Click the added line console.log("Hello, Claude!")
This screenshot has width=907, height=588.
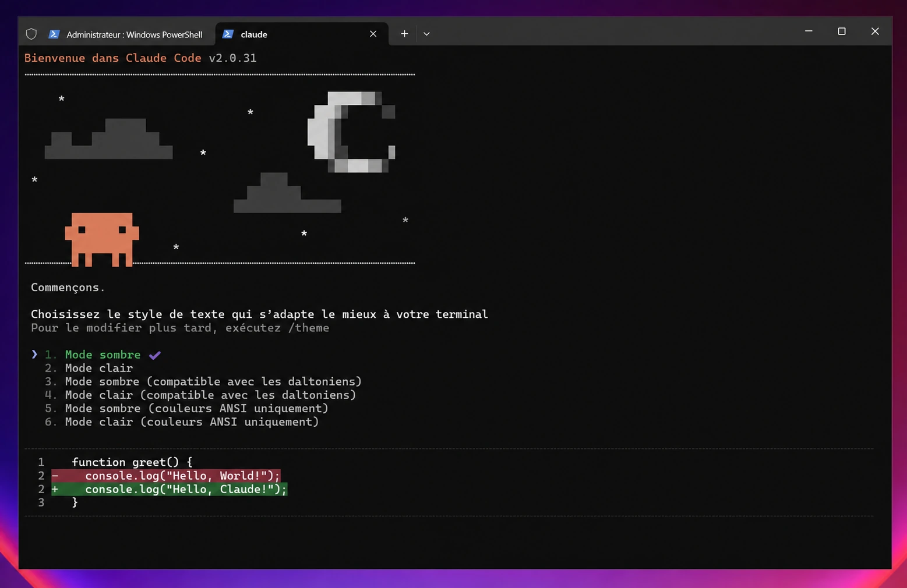pyautogui.click(x=170, y=489)
